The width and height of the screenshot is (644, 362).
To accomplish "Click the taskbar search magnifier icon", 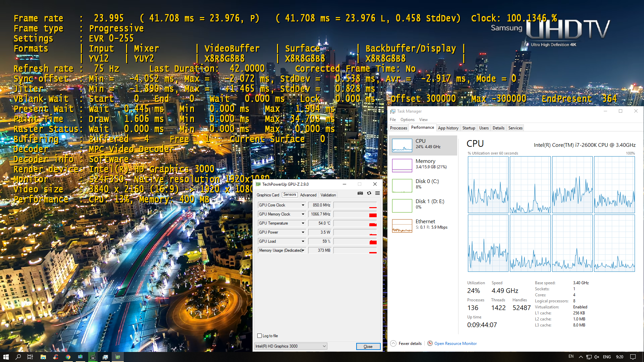I will point(18,357).
